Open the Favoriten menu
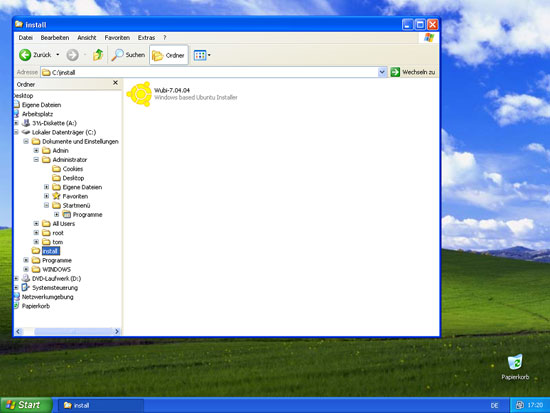550x413 pixels. [x=117, y=38]
